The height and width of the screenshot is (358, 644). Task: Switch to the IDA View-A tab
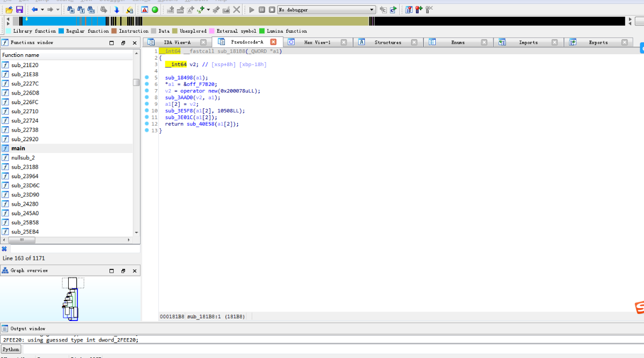(177, 42)
